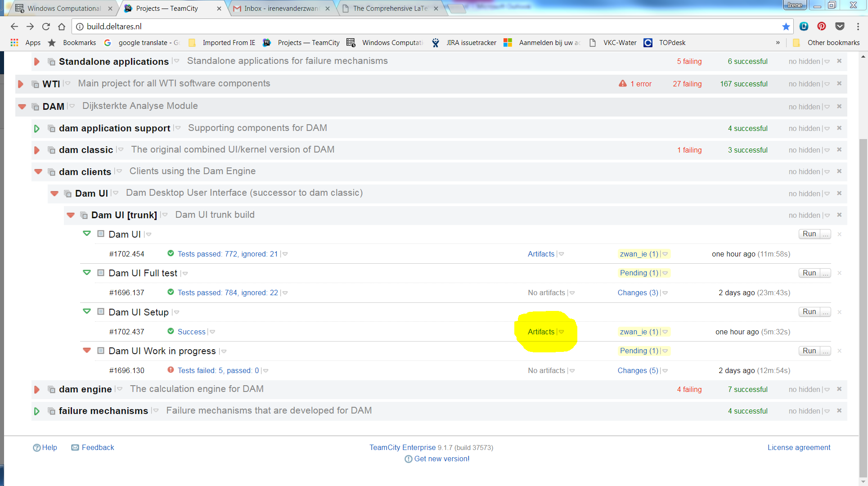Viewport: 868px width, 486px height.
Task: Open the highlighted Artifacts dropdown for #1702.437
Action: tap(562, 332)
